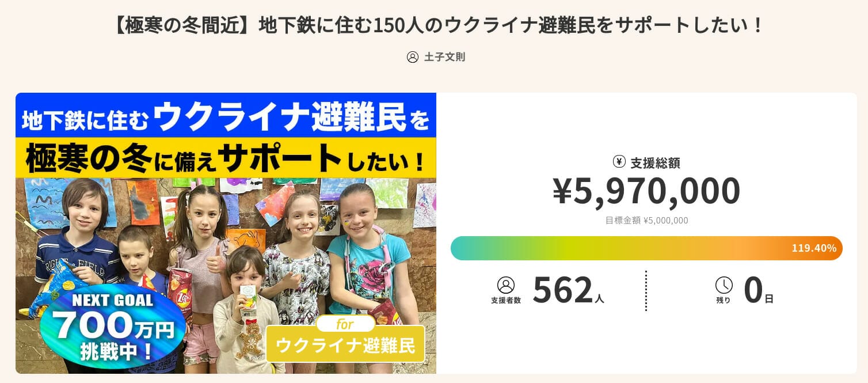Viewport: 868px width, 383px height.
Task: Open author 土子文則's profile link
Action: (444, 57)
